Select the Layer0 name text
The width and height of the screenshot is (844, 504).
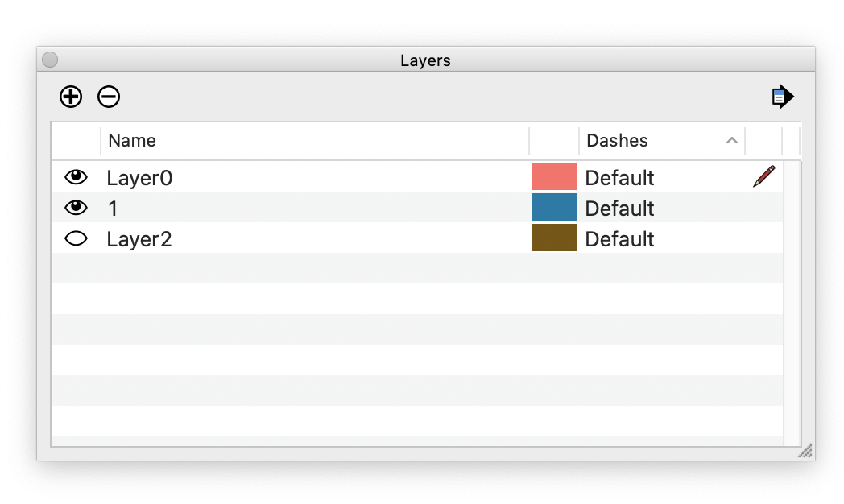coord(139,178)
